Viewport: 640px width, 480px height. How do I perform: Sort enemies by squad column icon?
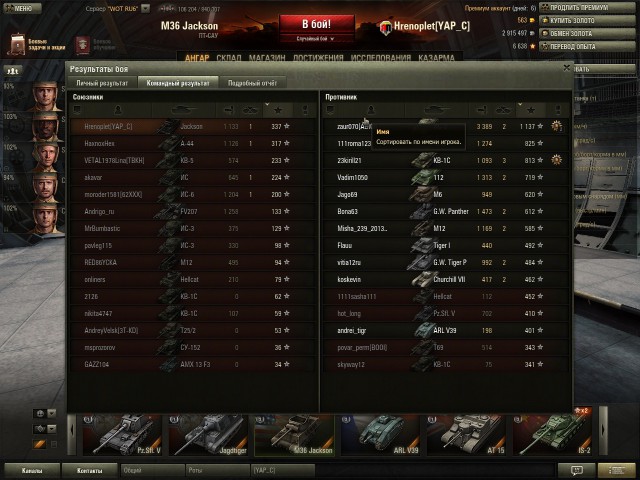330,110
